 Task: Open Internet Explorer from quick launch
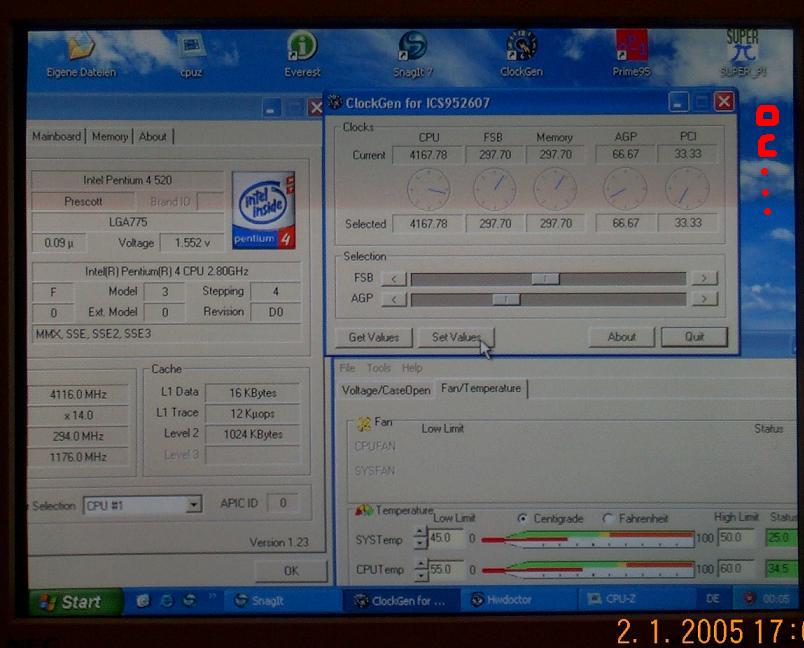pyautogui.click(x=167, y=601)
